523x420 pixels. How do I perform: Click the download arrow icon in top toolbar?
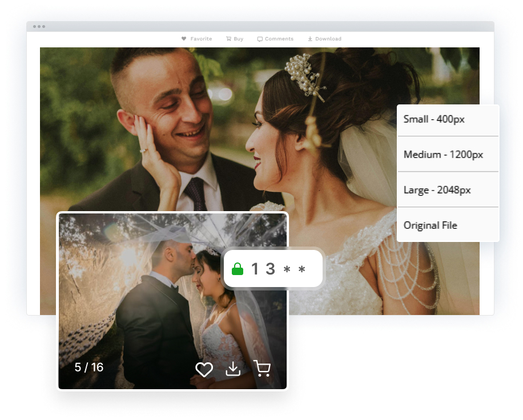pyautogui.click(x=310, y=39)
